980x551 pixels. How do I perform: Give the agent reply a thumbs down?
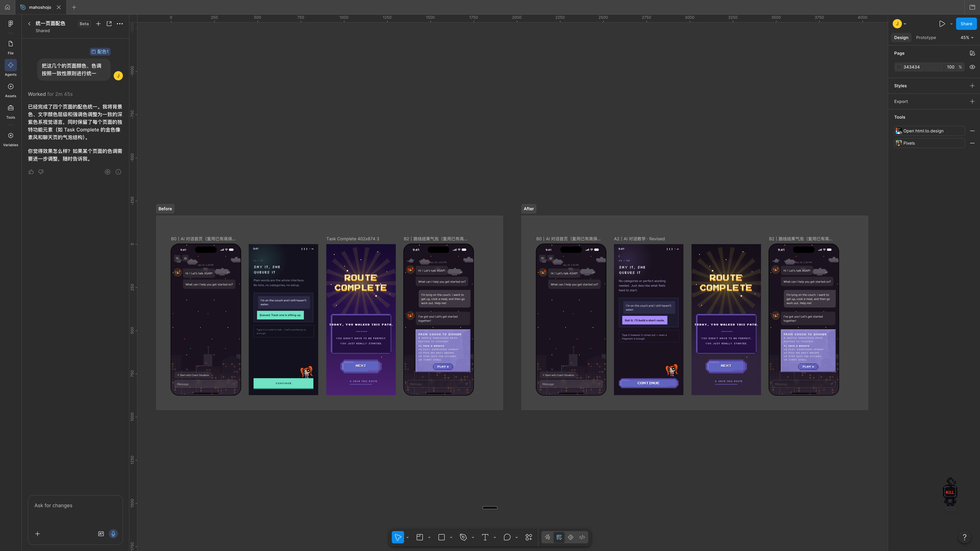(x=41, y=172)
